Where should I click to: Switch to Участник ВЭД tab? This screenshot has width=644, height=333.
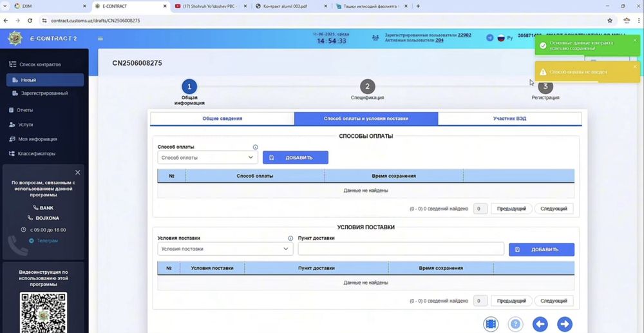tap(509, 119)
